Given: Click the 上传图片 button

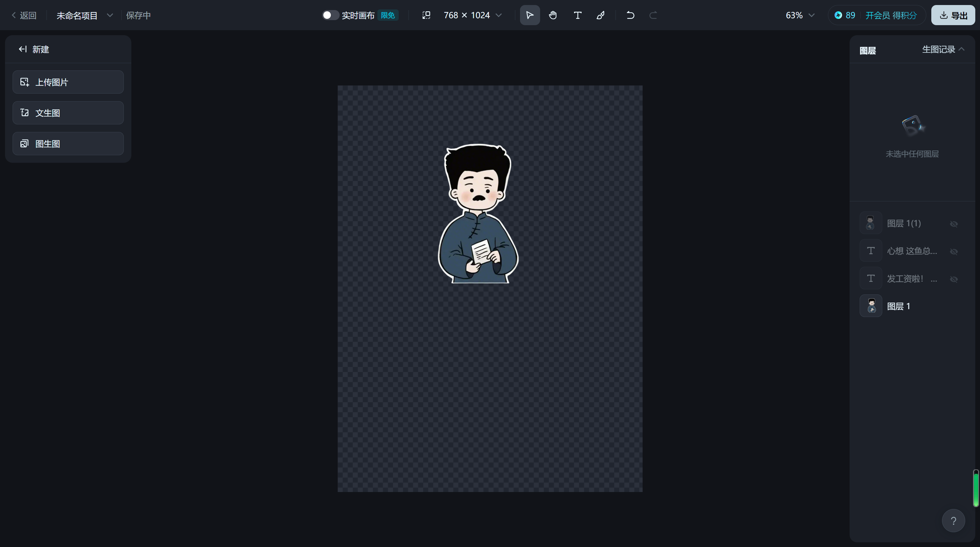Looking at the screenshot, I should (x=68, y=82).
